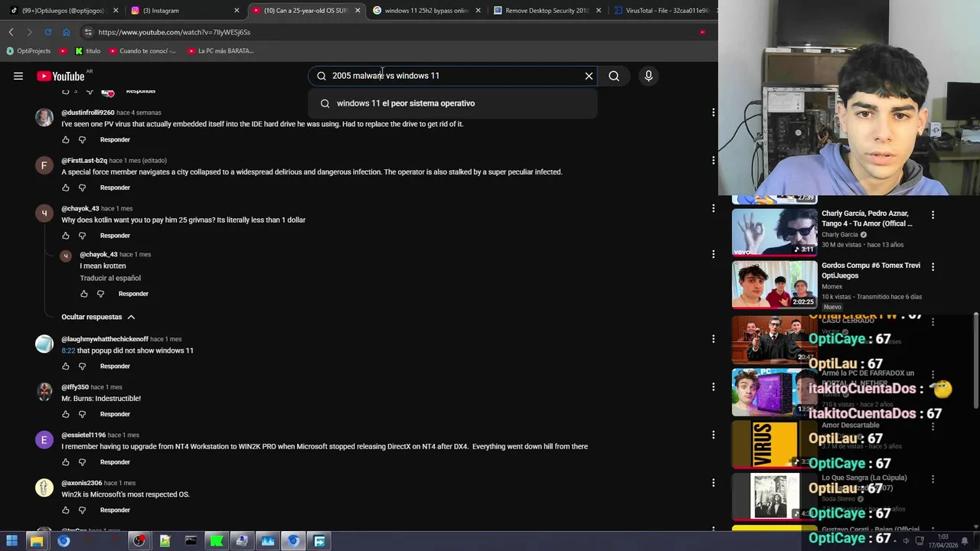Dislike Mr. Burns Indestructible comment
The image size is (980, 551).
pyautogui.click(x=83, y=414)
